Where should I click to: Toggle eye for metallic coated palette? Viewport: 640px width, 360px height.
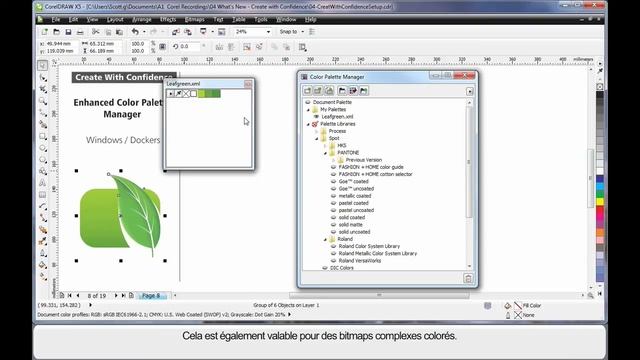tap(333, 196)
